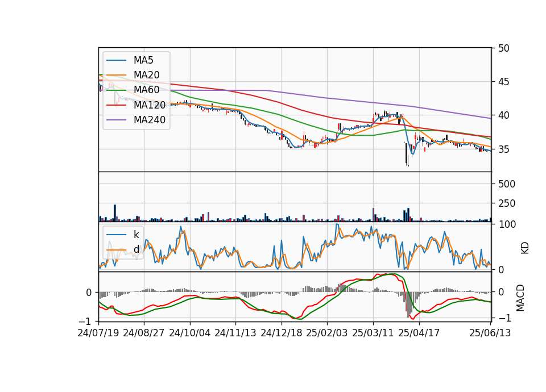Screen dimensions: 546x392
Task: Click the tallest volume bar near 24/08
Action: click(115, 213)
